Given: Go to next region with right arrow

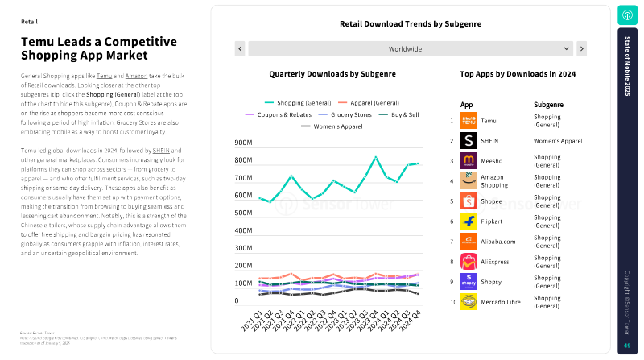Looking at the screenshot, I should pyautogui.click(x=581, y=48).
